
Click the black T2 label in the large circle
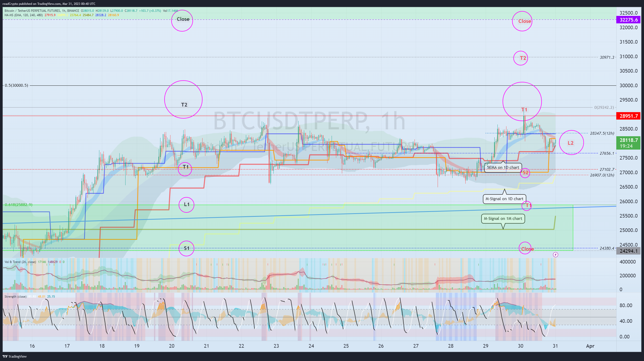tap(184, 105)
